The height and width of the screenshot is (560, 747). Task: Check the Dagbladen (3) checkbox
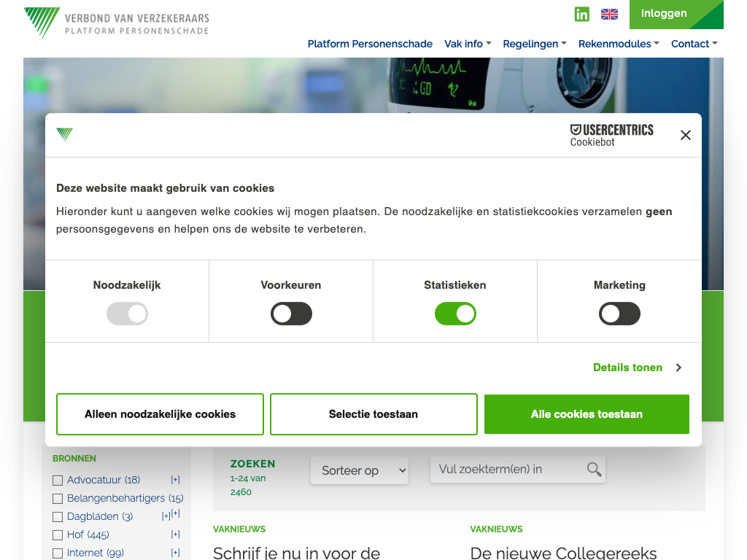58,517
